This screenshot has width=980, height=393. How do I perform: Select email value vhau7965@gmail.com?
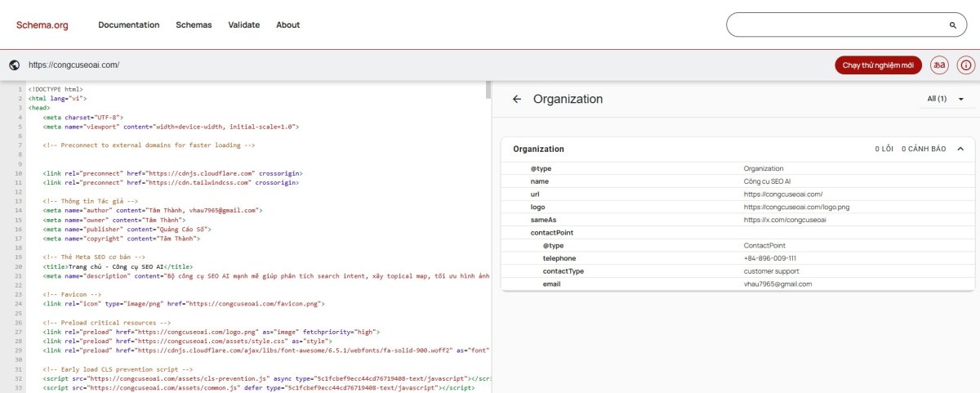(777, 284)
